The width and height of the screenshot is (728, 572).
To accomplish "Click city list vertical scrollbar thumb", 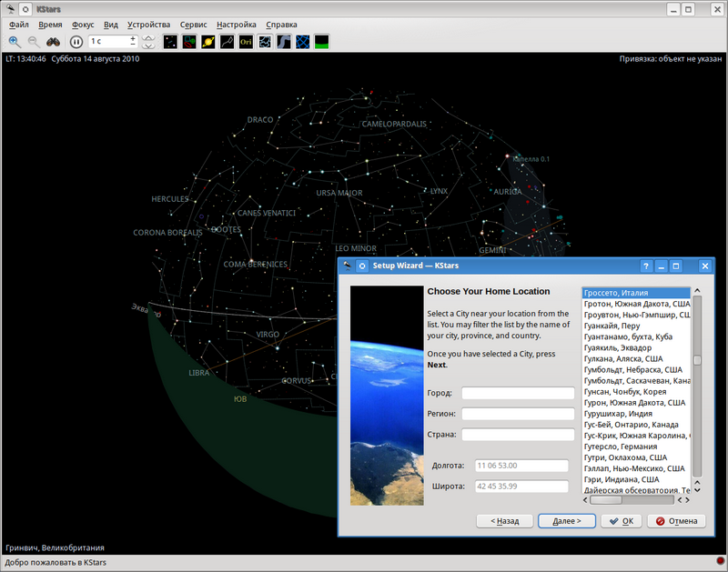I will (697, 360).
